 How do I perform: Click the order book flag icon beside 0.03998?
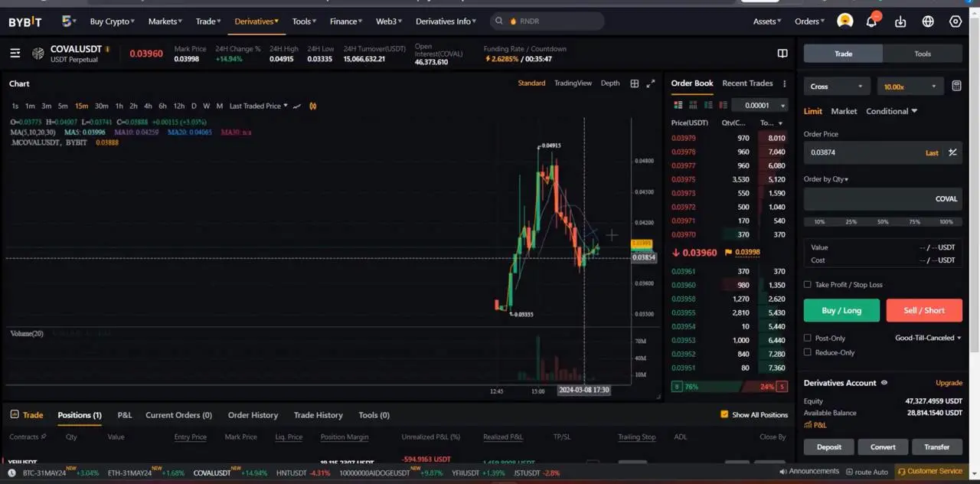pos(729,252)
